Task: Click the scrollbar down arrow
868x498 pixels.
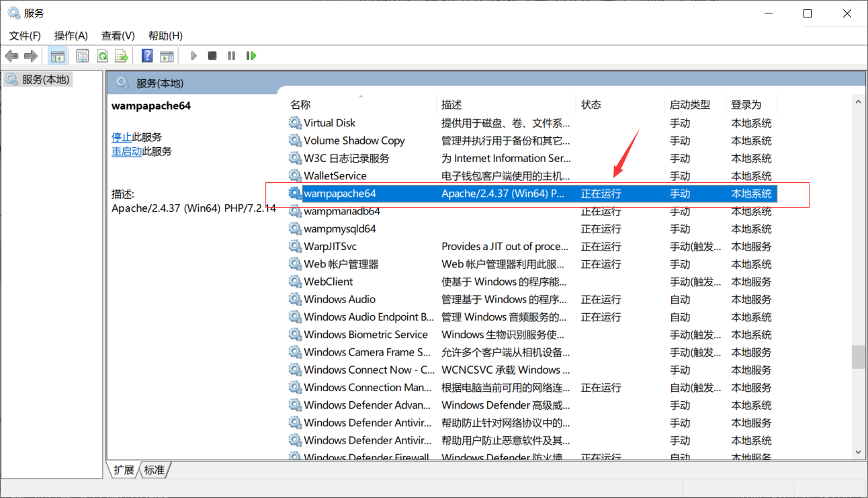Action: 858,452
